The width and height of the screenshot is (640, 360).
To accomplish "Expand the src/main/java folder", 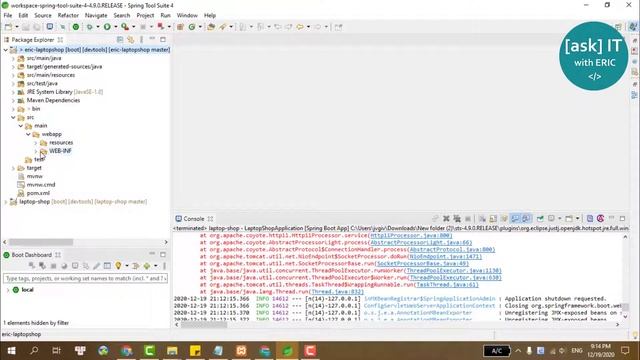I will click(x=13, y=58).
